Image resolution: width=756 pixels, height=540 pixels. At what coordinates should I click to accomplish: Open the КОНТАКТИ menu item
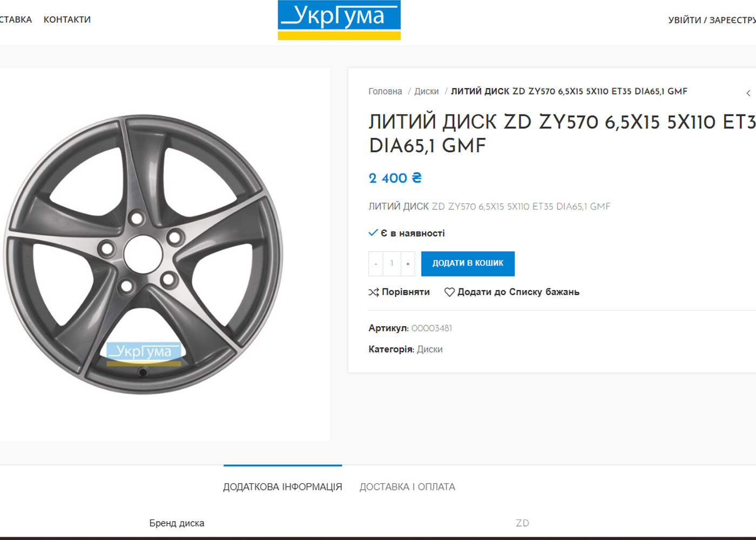tap(67, 20)
